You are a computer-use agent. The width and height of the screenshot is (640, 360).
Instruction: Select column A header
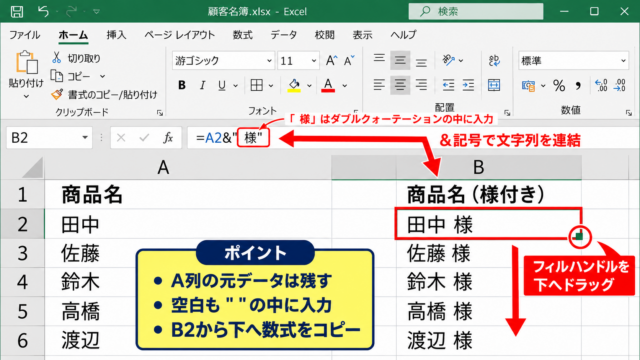pos(188,167)
